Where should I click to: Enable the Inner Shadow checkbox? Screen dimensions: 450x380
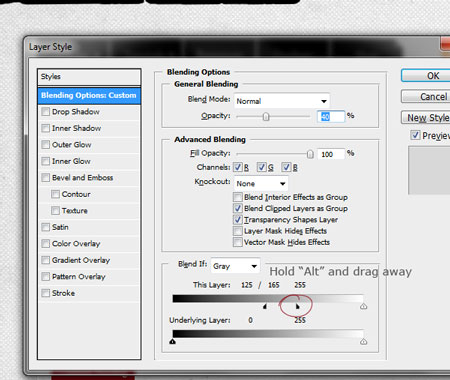pyautogui.click(x=46, y=128)
